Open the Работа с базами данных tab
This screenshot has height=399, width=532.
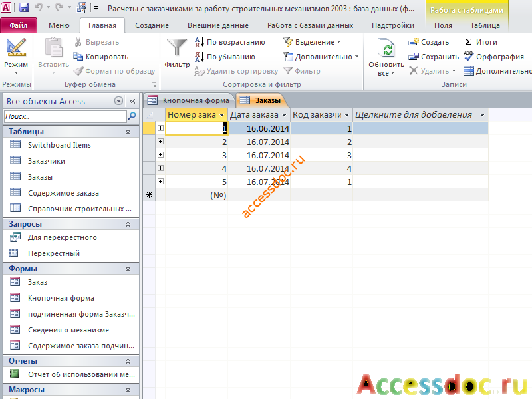(310, 25)
